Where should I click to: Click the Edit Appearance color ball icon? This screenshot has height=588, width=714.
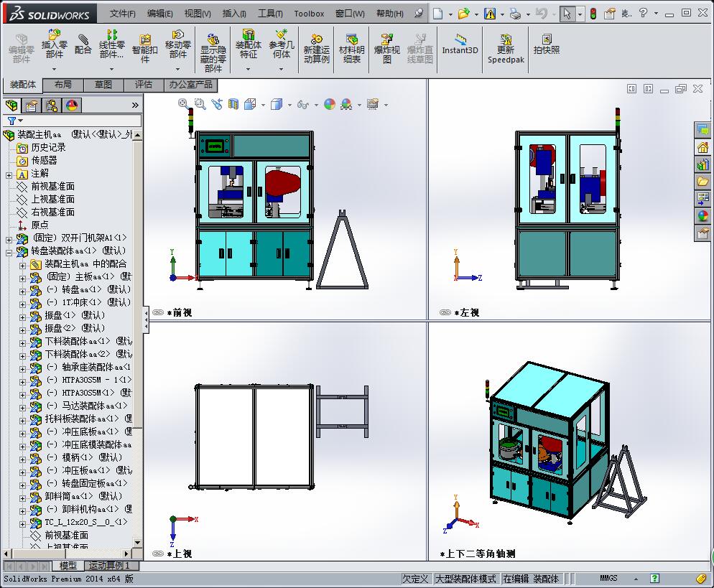click(x=330, y=104)
